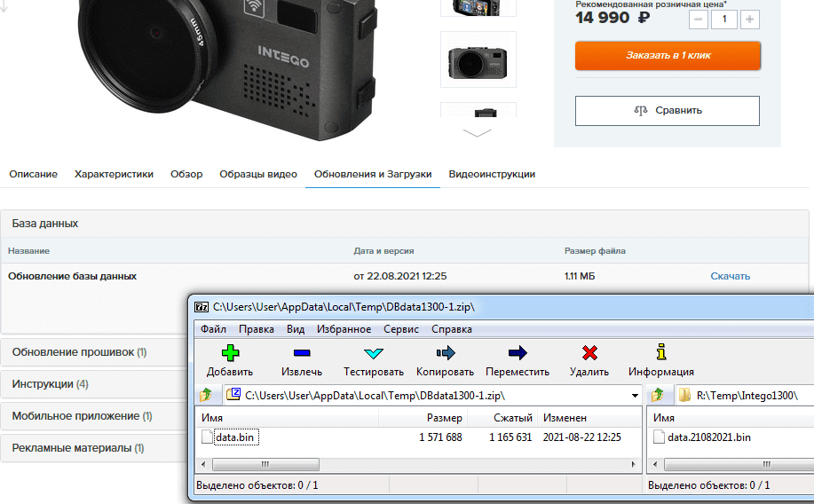Viewport: 814px width, 504px height.
Task: Click the compressed size value 1 165 631
Action: 510,437
